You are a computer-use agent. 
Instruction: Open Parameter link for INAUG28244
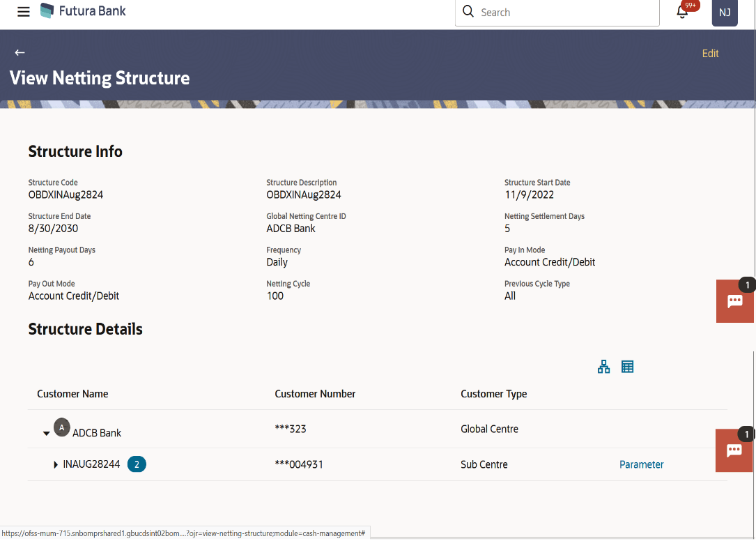coord(641,464)
